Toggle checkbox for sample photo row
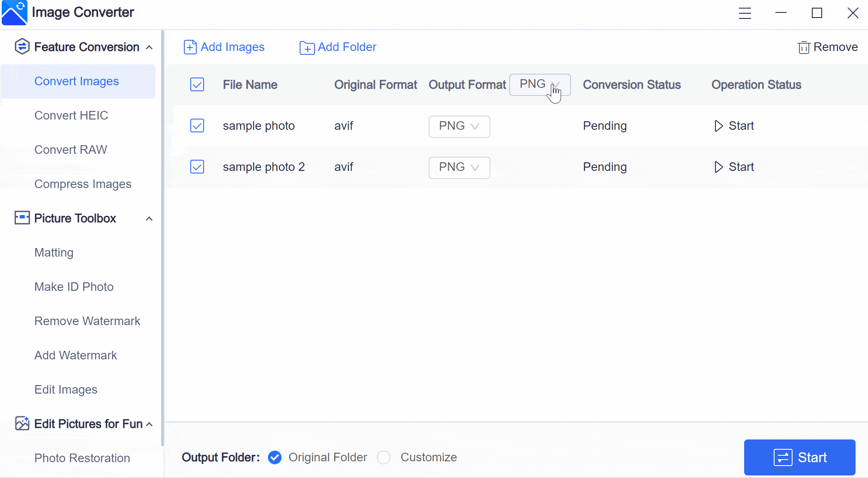The height and width of the screenshot is (478, 868). coord(197,125)
